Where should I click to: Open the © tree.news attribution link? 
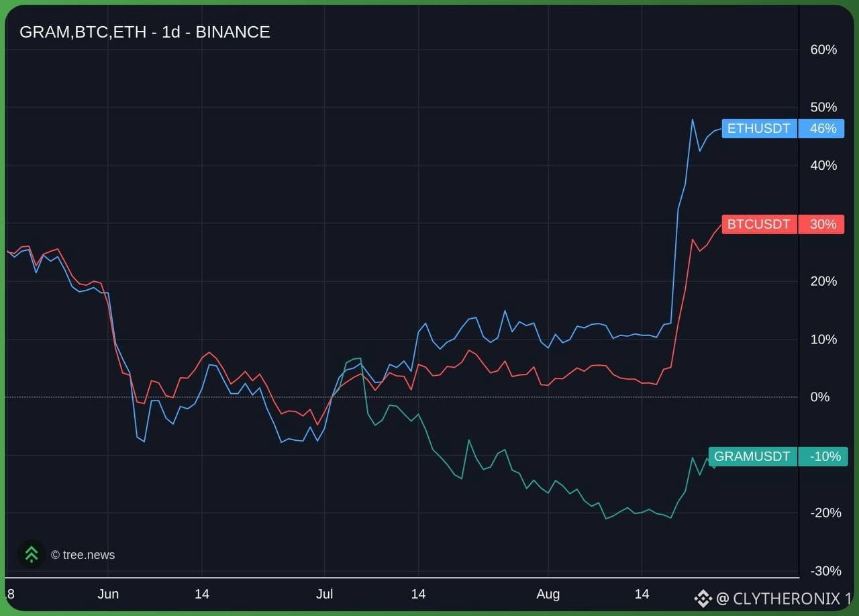[83, 555]
